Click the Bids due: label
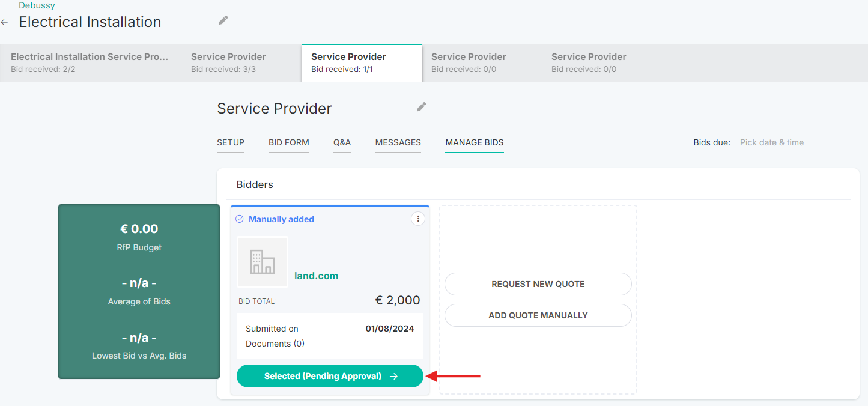Screen dimensions: 868x406 (x=712, y=142)
